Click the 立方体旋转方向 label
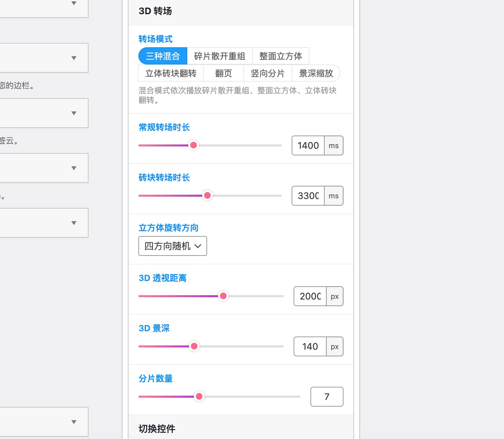The image size is (504, 439). [x=168, y=228]
